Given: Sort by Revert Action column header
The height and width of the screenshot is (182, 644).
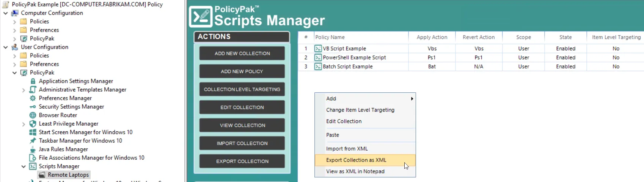Looking at the screenshot, I should 479,37.
